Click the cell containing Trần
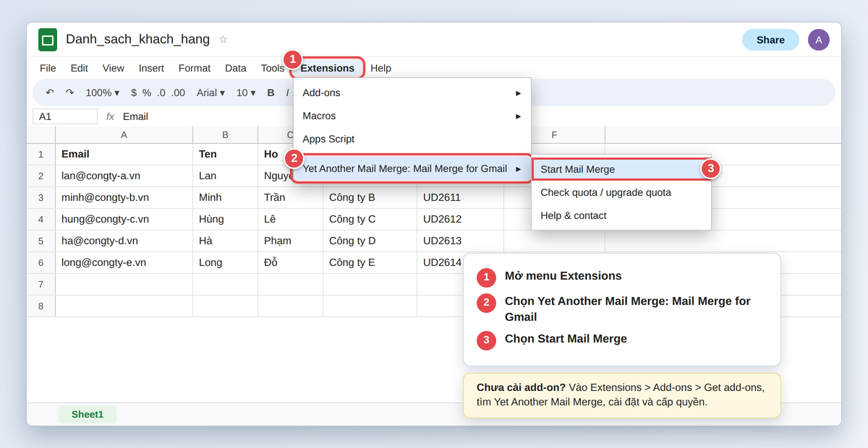The image size is (868, 448). point(291,197)
